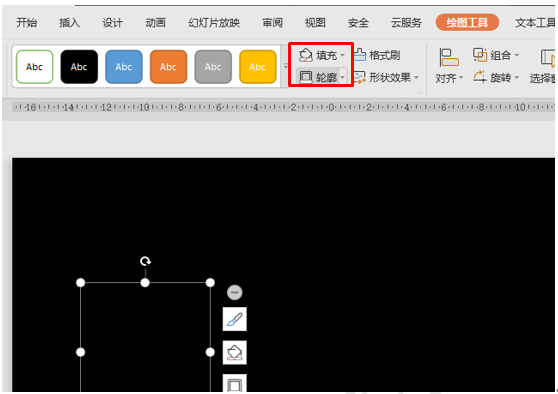Select the 绘图工具 tab

(x=467, y=22)
